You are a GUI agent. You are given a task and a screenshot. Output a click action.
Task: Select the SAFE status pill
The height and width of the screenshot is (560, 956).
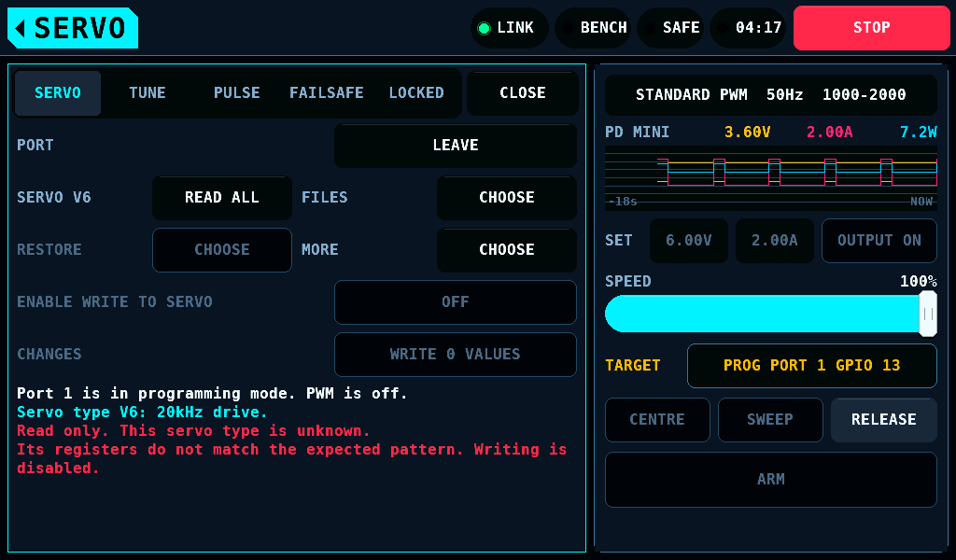670,28
